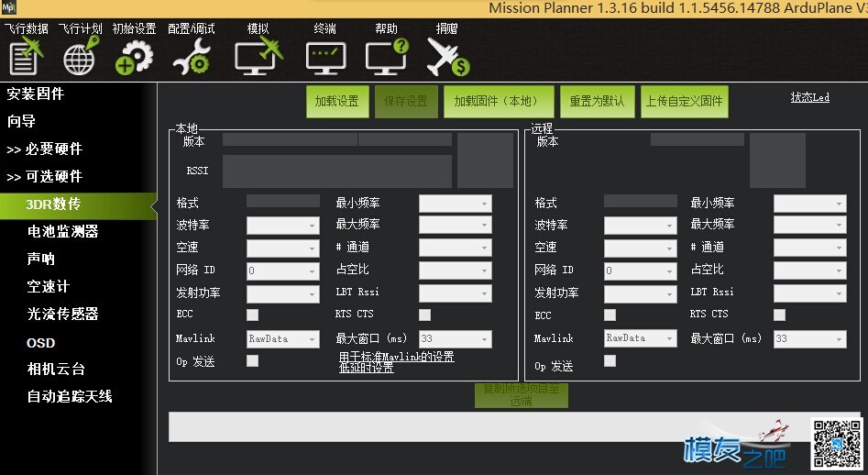Toggle local ECC checkbox
The width and height of the screenshot is (868, 475).
tap(252, 315)
